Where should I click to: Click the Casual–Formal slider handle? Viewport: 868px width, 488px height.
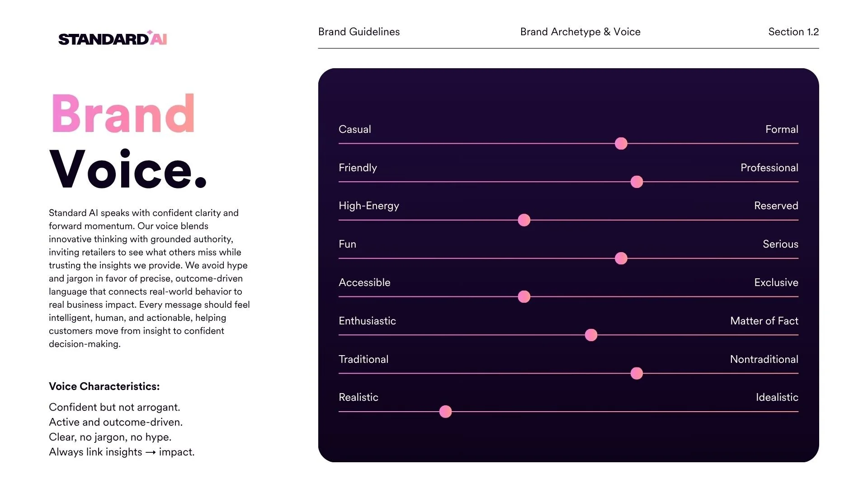[x=621, y=144]
